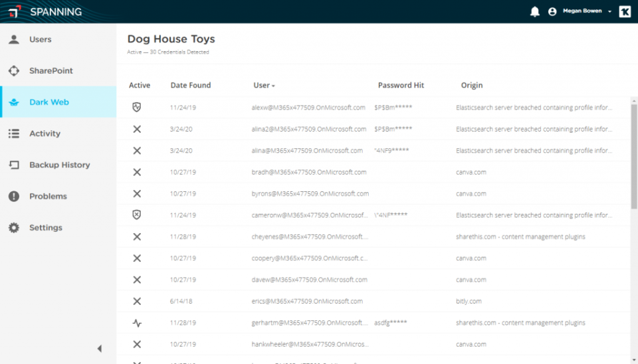Select the cameronw@ user email

(310, 215)
